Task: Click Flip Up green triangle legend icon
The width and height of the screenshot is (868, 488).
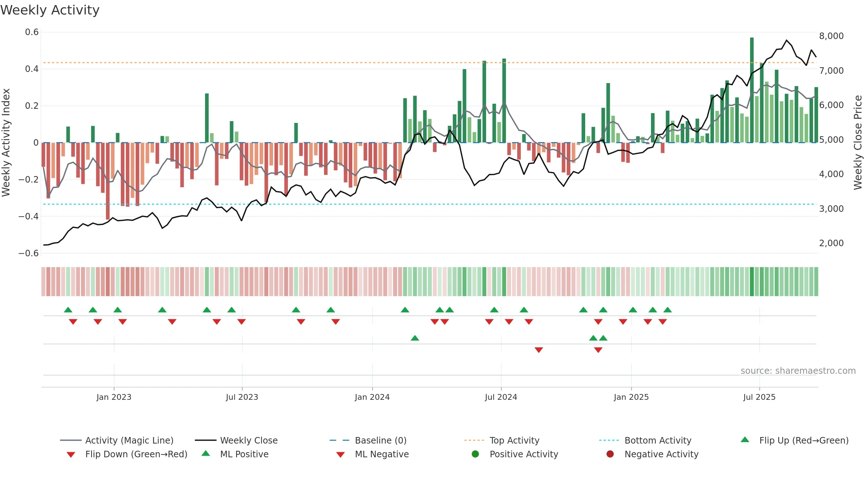Action: click(x=745, y=440)
